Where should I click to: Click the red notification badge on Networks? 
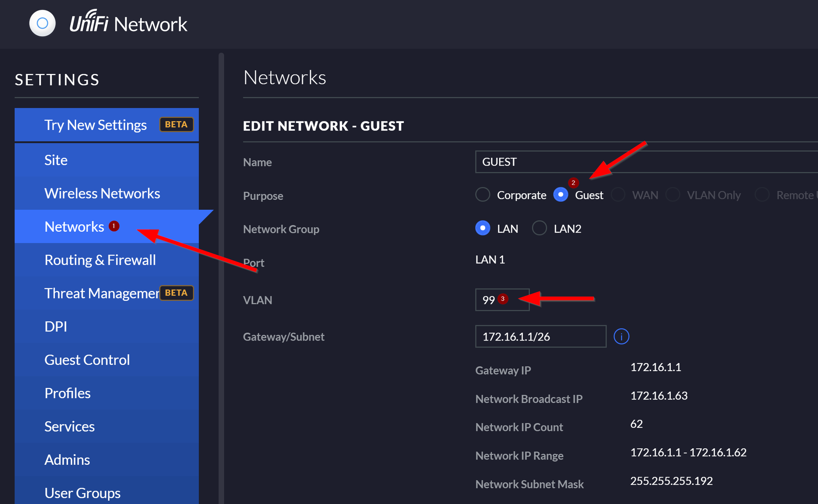[x=114, y=226]
